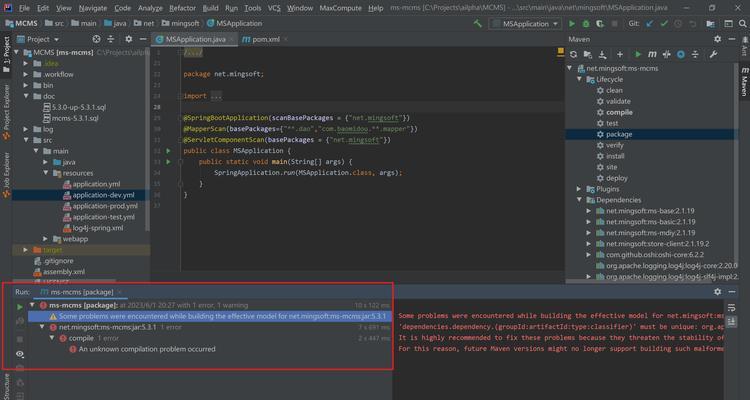Viewport: 750px width, 400px height.
Task: Collapse the compile error node in Run
Action: 52,338
